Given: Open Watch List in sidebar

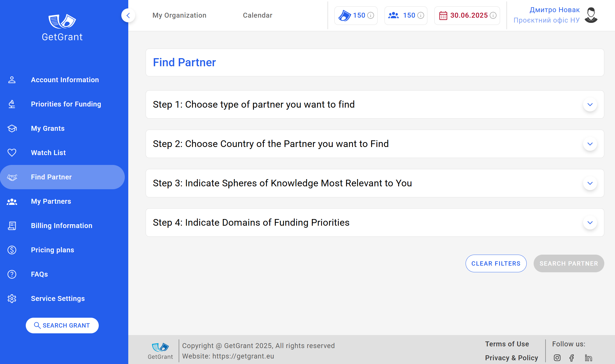Looking at the screenshot, I should pyautogui.click(x=48, y=153).
